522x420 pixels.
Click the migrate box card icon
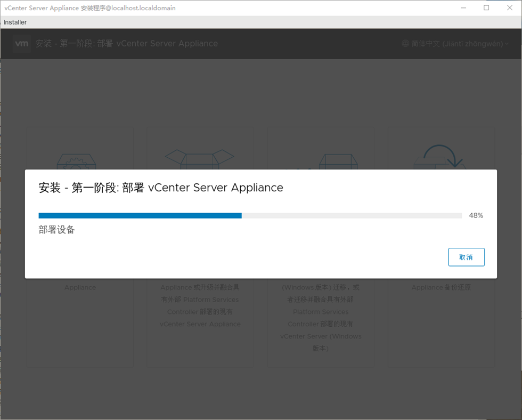coord(338,161)
